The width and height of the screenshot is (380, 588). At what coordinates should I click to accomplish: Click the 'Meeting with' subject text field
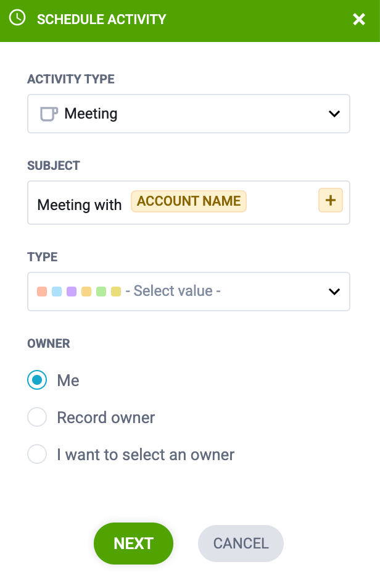pos(189,203)
